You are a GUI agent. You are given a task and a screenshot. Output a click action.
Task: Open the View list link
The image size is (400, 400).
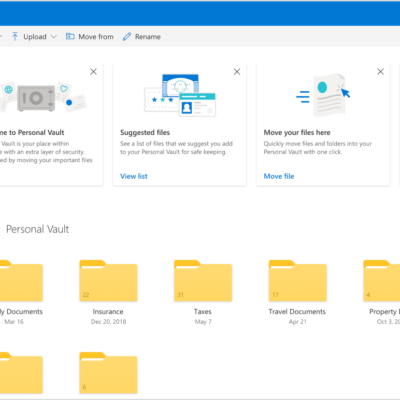(x=134, y=176)
